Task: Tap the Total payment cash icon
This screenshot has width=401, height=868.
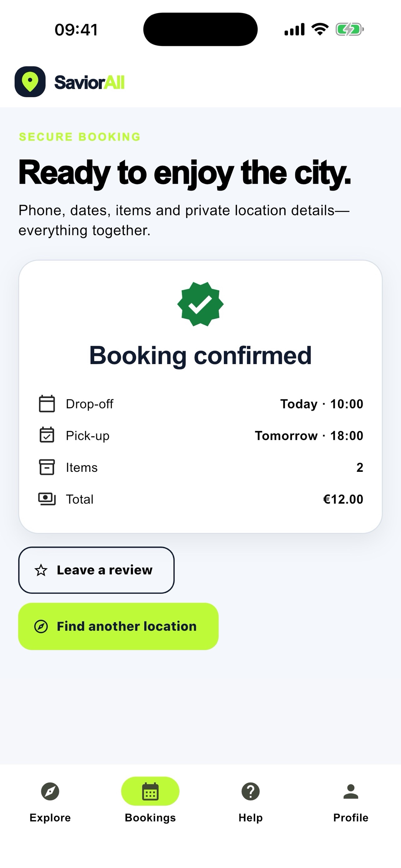Action: click(47, 499)
